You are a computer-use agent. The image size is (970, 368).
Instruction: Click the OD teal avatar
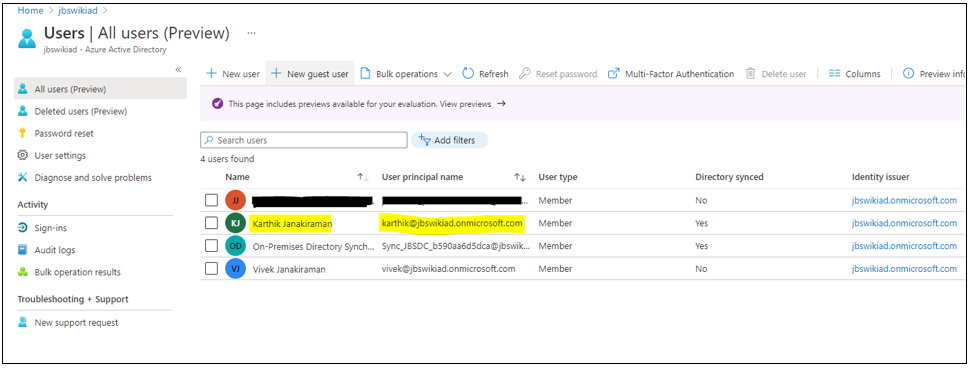[x=235, y=246]
